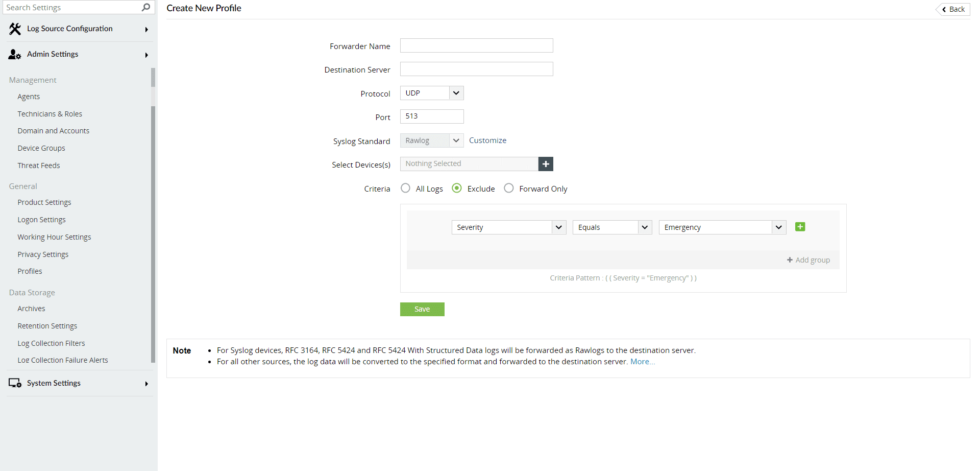Screen dimensions: 980x471
Task: Click the Customize link beside Syslog Standard
Action: tap(487, 140)
